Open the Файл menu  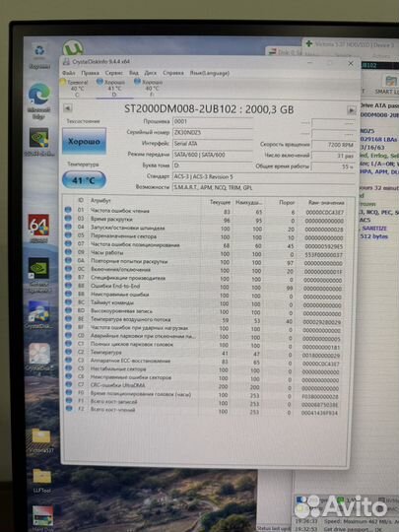(x=69, y=73)
